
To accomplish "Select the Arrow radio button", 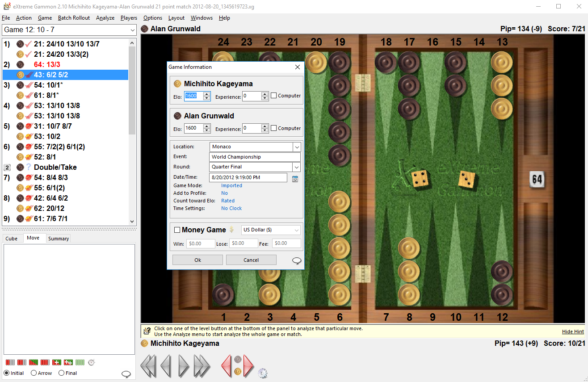I will [34, 373].
